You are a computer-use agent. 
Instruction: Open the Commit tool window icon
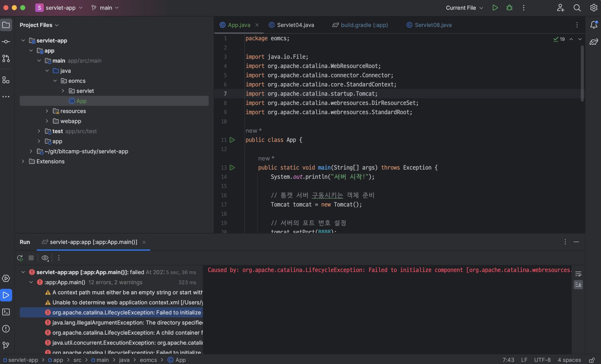[x=6, y=42]
